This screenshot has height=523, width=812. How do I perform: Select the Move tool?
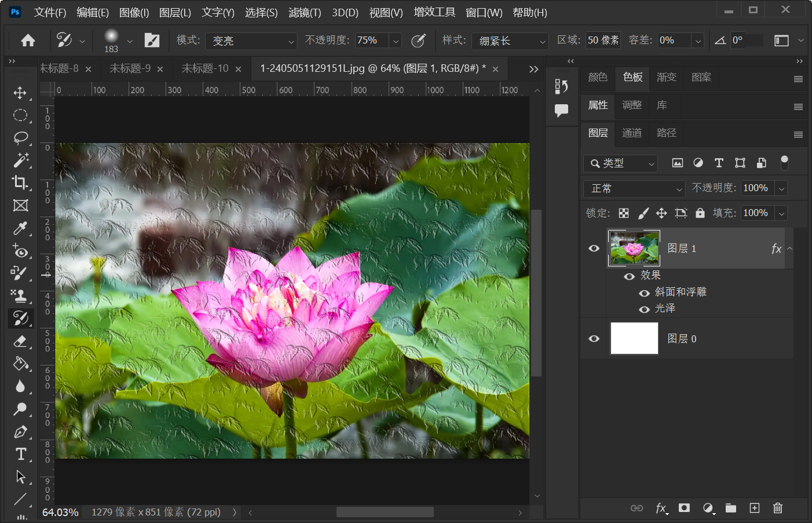point(20,93)
